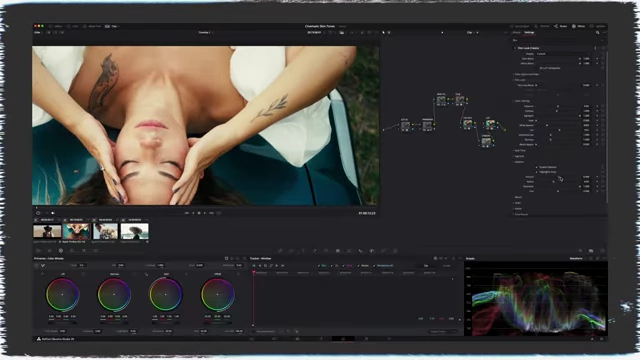Open the Color Match palette
640x360 pixels.
[x=49, y=251]
